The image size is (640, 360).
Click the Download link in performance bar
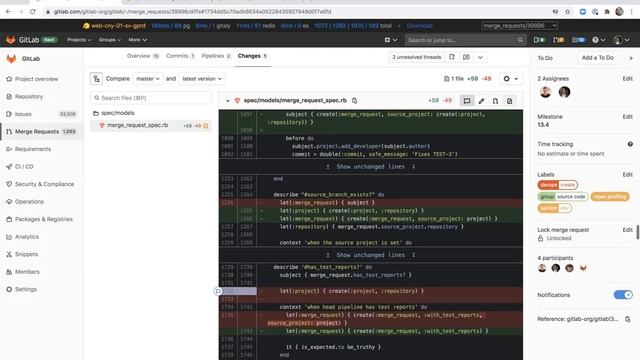pyautogui.click(x=419, y=26)
